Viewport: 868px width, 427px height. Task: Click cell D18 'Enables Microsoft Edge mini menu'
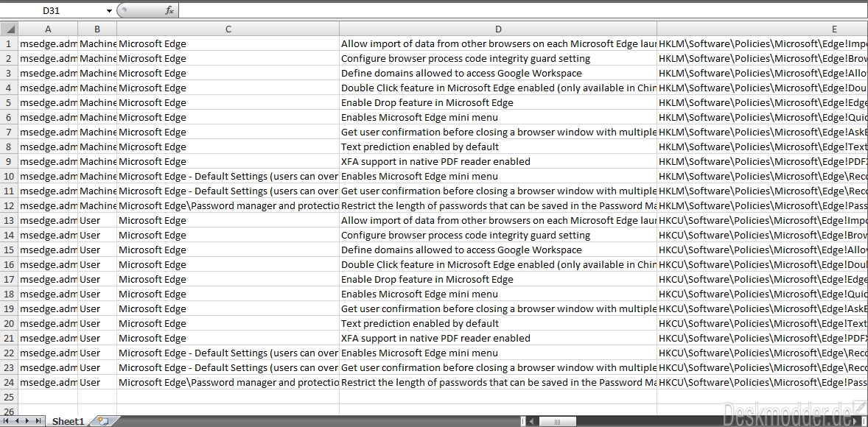[498, 294]
